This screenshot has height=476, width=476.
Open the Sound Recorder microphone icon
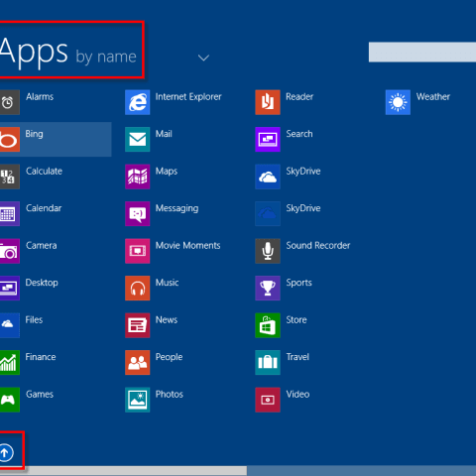[268, 251]
